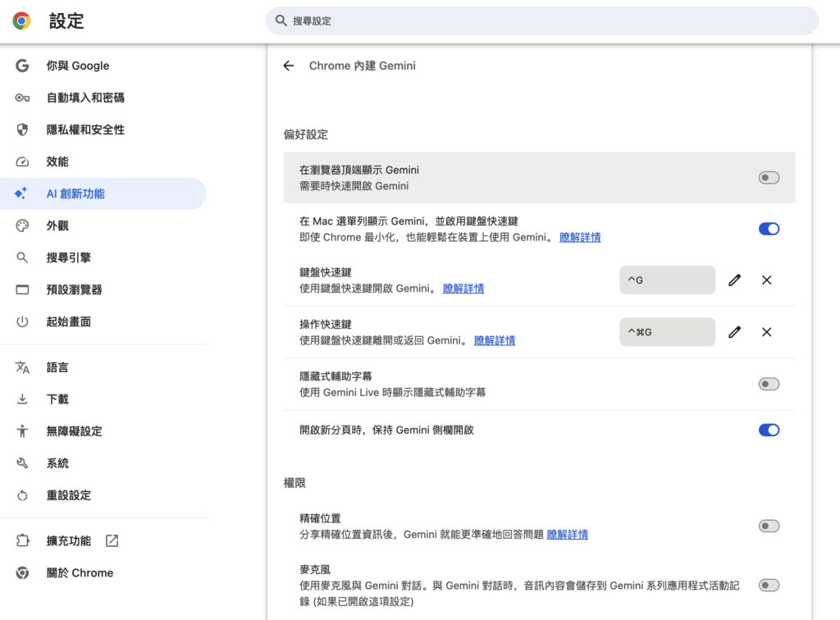Turn on the 麥克風 permission toggle
The image size is (840, 620).
pos(769,586)
